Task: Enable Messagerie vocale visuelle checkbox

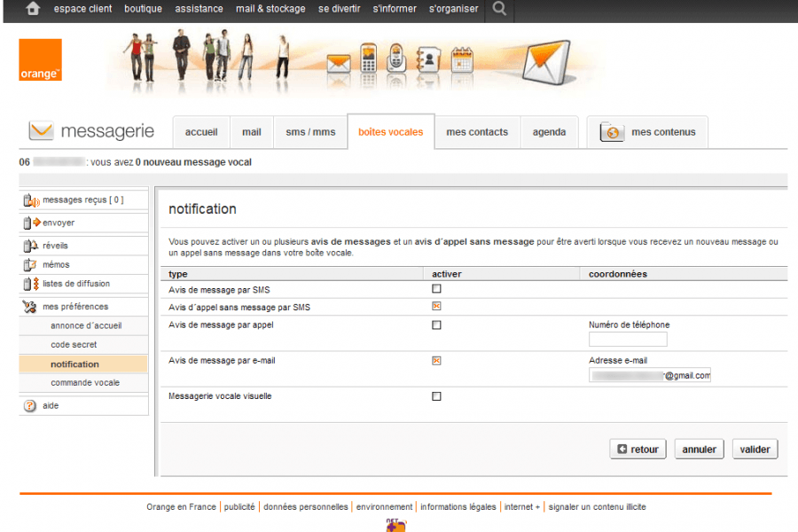Action: tap(436, 396)
